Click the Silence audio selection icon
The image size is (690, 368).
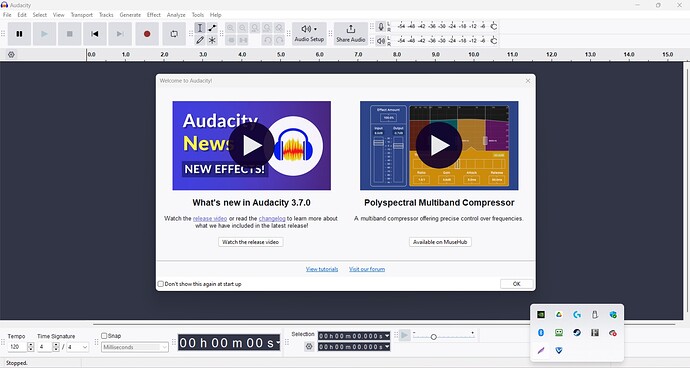point(242,40)
